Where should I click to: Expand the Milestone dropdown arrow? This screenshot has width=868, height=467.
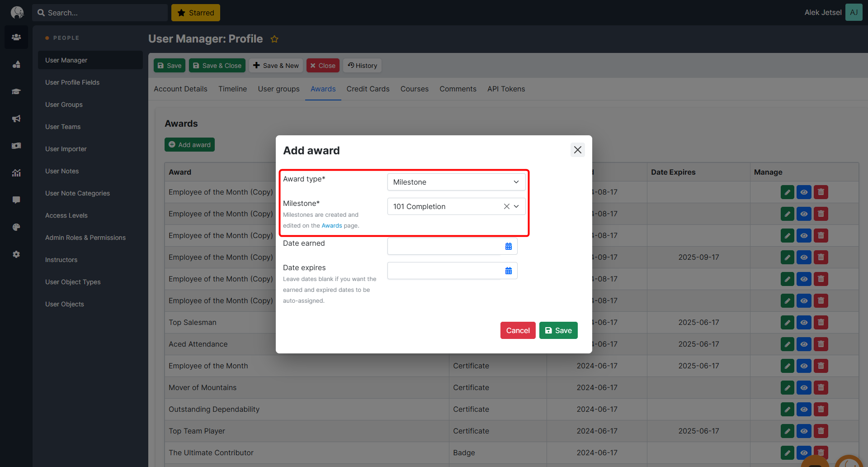(x=516, y=206)
